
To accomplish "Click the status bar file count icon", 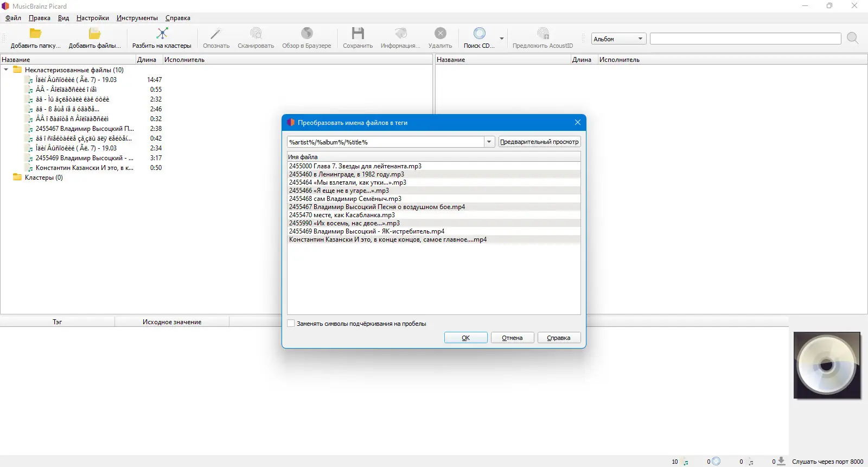I will coord(686,462).
